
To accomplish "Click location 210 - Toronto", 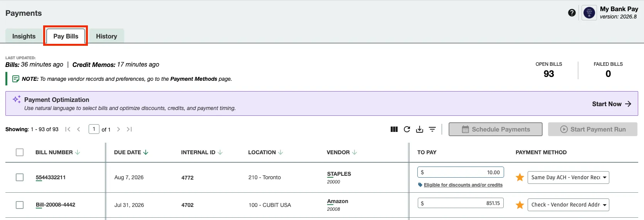I will [x=264, y=177].
